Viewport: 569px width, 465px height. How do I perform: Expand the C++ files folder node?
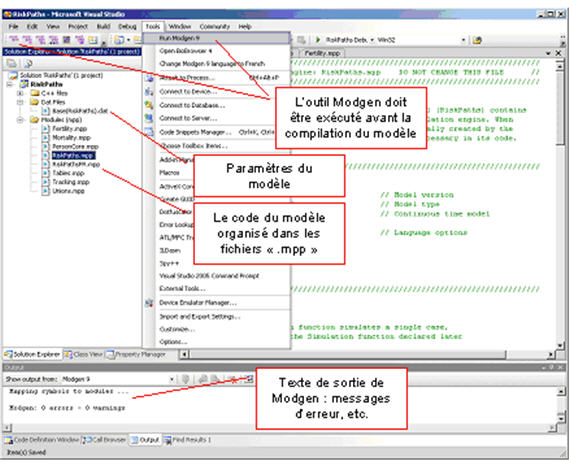pyautogui.click(x=20, y=93)
